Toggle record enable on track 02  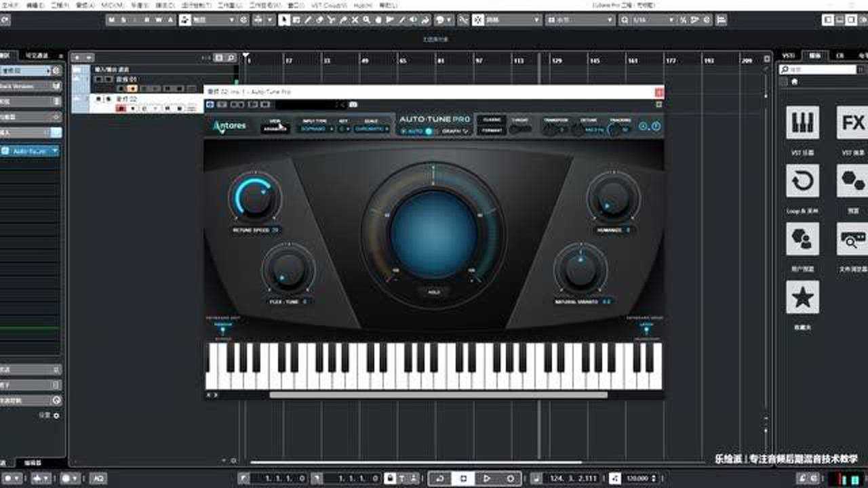pos(121,108)
